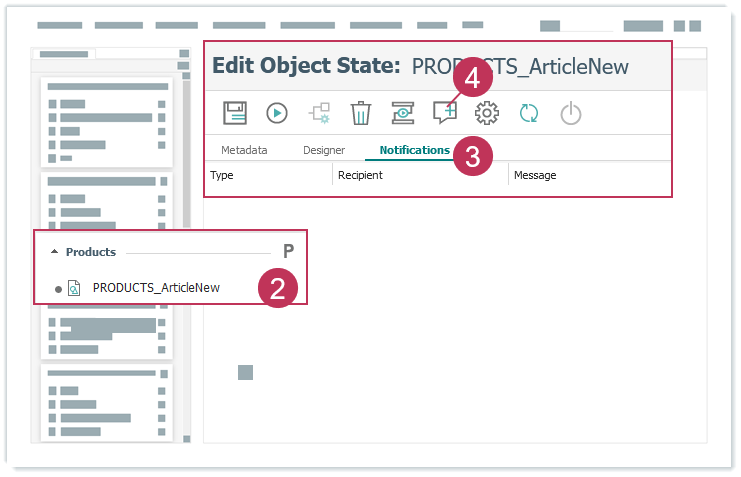Click the grey power icon

click(570, 113)
